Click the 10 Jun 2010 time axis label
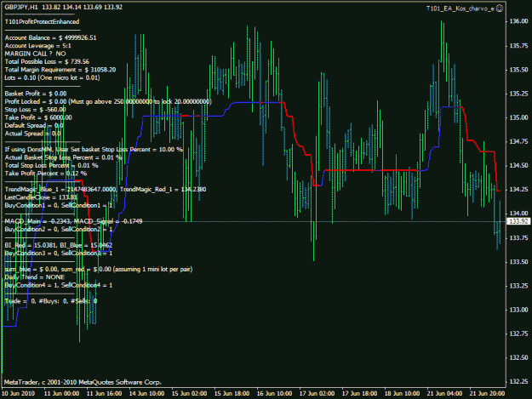Image resolution: width=532 pixels, height=399 pixels. click(x=19, y=393)
